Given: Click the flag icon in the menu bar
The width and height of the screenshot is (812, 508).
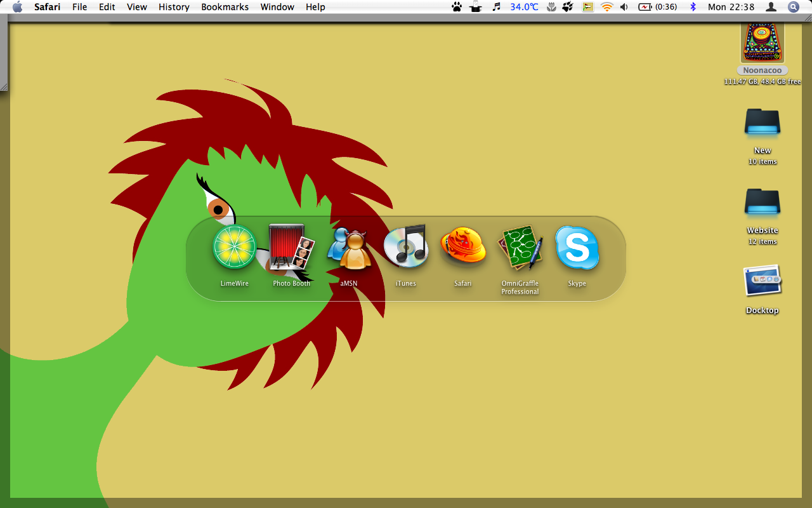Looking at the screenshot, I should (x=588, y=7).
